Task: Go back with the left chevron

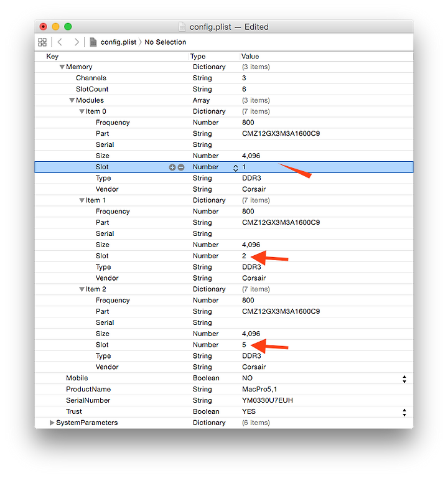Action: 60,42
